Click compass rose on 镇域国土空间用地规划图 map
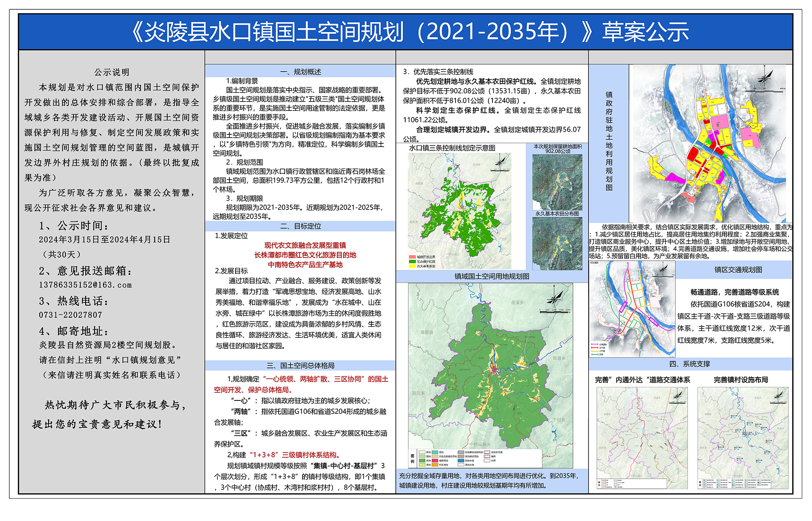Viewport: 812px width, 521px height. tap(554, 299)
